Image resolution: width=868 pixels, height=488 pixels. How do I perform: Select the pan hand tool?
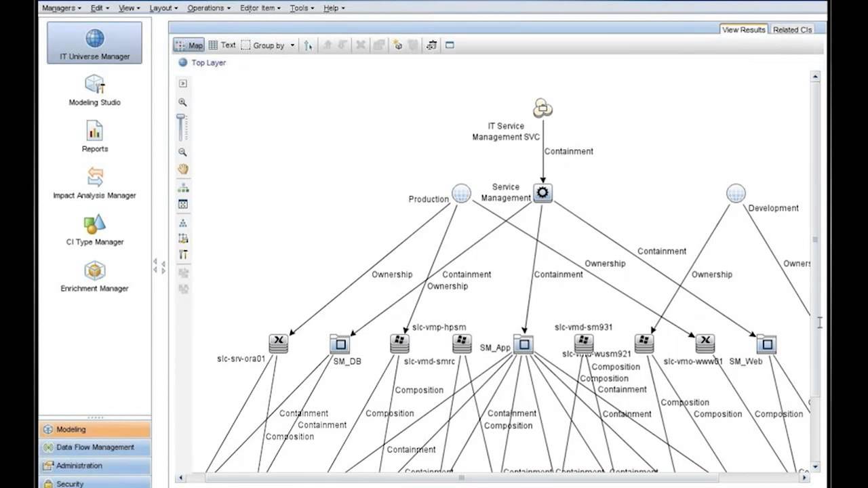182,169
